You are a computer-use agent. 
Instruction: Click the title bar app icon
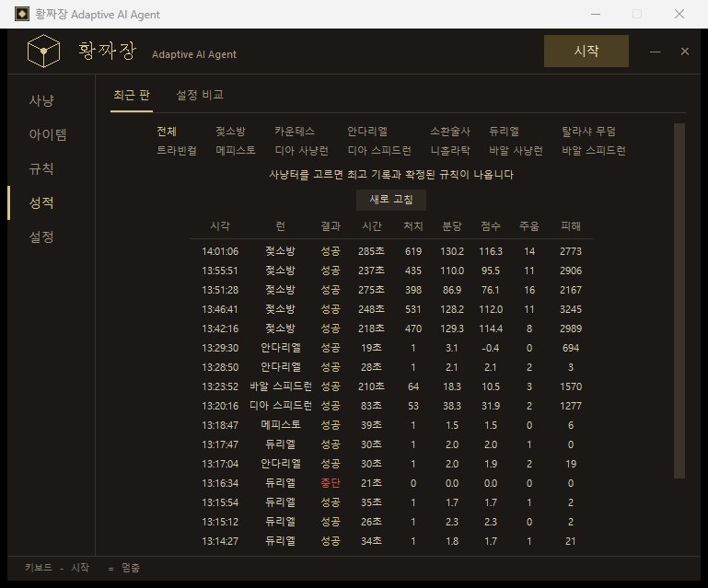coord(22,14)
